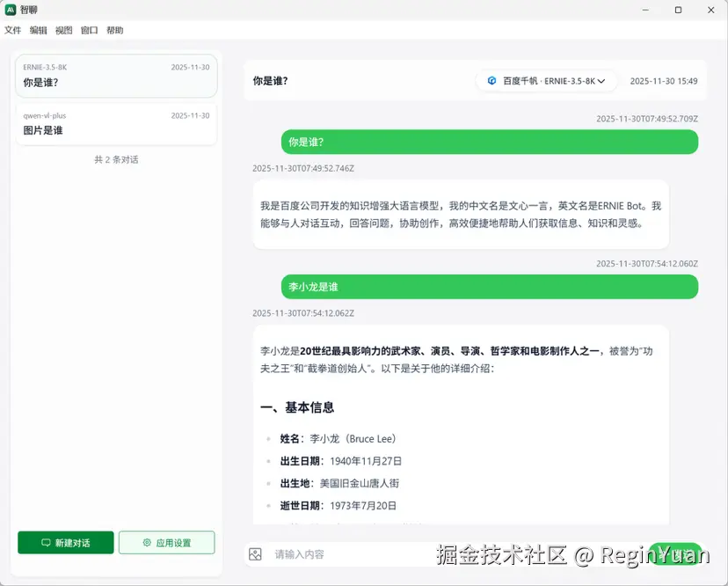This screenshot has width=728, height=586.
Task: Click the 智聊 app logo in title bar
Action: pos(11,10)
